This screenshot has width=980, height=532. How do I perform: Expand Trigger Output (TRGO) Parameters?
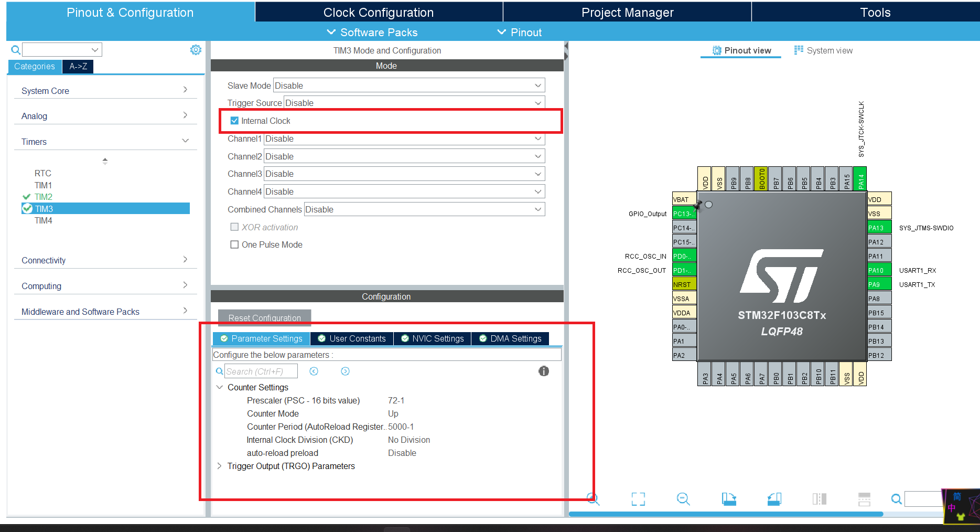(x=219, y=466)
